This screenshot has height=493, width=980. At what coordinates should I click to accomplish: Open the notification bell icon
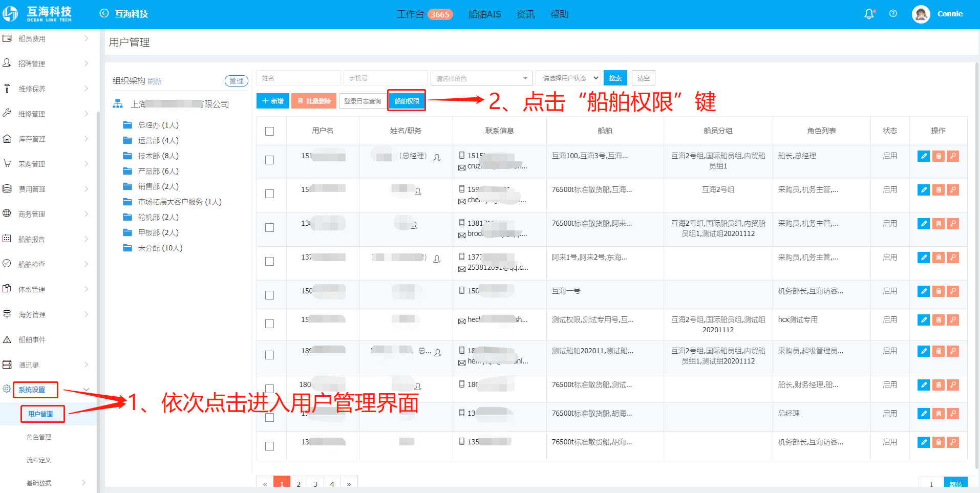click(x=869, y=14)
